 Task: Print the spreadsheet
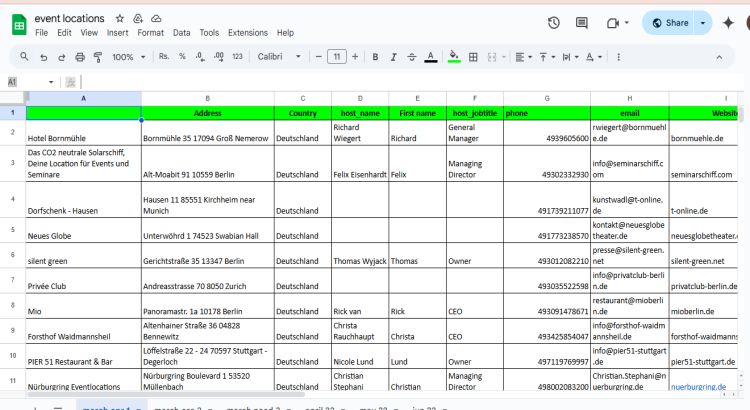click(x=80, y=57)
